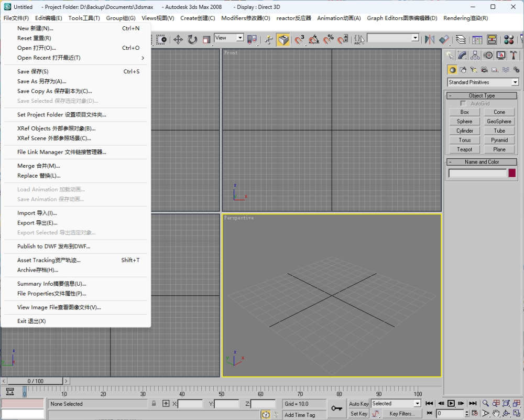The width and height of the screenshot is (524, 420).
Task: Toggle Angle Snap in toolbar
Action: point(314,40)
